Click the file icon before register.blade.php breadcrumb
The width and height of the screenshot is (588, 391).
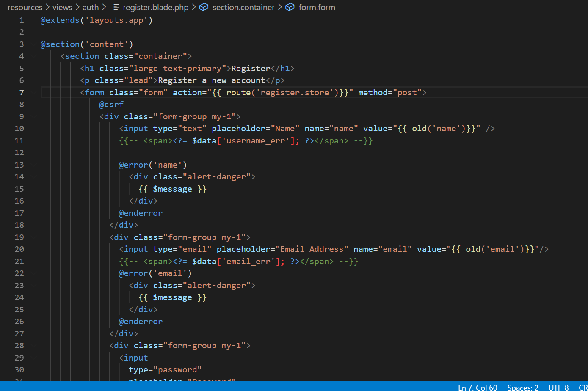[116, 7]
